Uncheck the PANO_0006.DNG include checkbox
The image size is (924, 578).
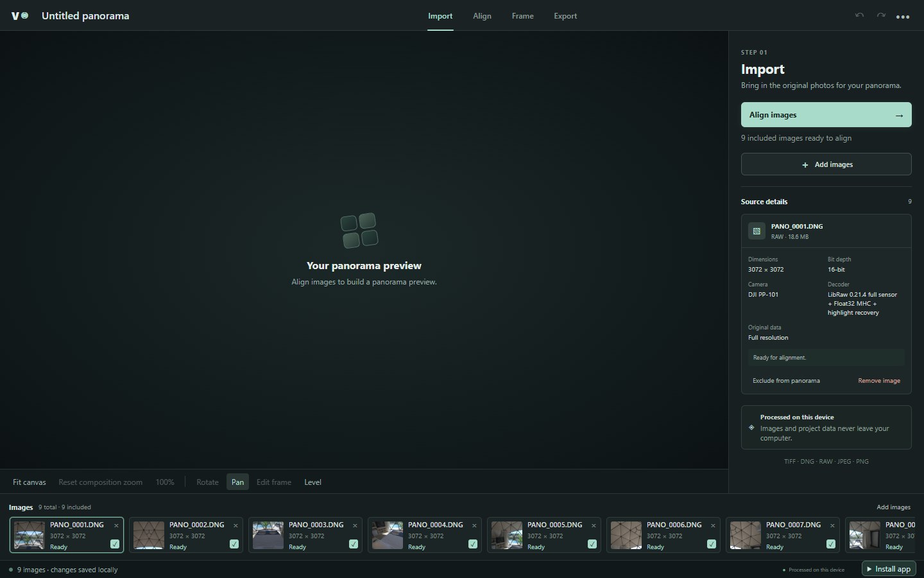[x=712, y=544]
